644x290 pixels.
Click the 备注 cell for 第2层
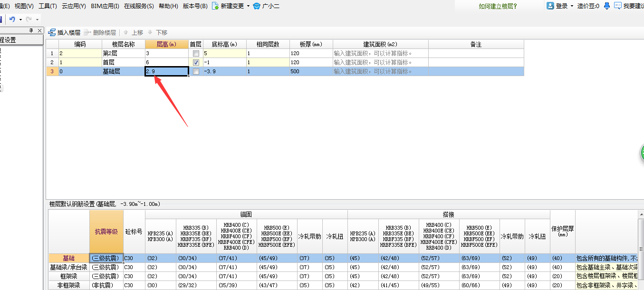476,53
